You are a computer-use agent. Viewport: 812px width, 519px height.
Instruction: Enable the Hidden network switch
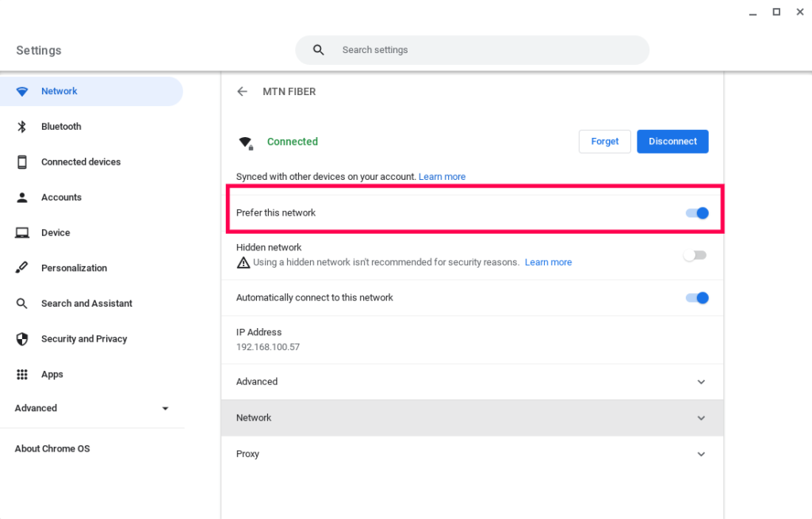(695, 255)
